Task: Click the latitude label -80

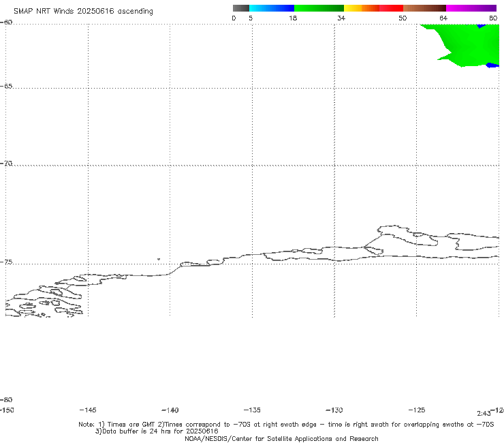Action: 6,399
